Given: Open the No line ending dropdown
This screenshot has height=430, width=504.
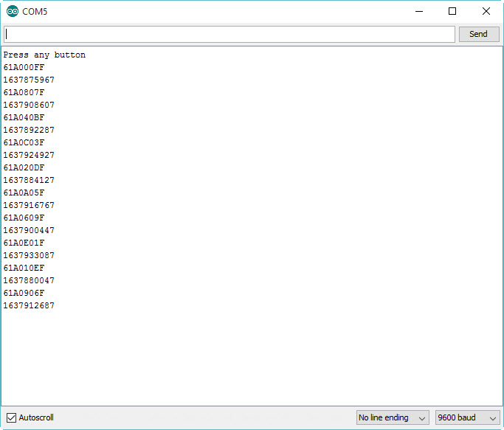Looking at the screenshot, I should 392,417.
